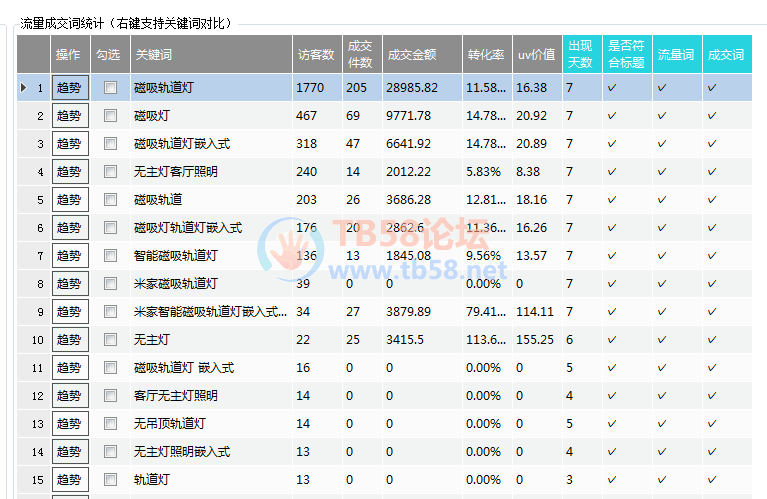Click the 成交金额 column header

411,54
